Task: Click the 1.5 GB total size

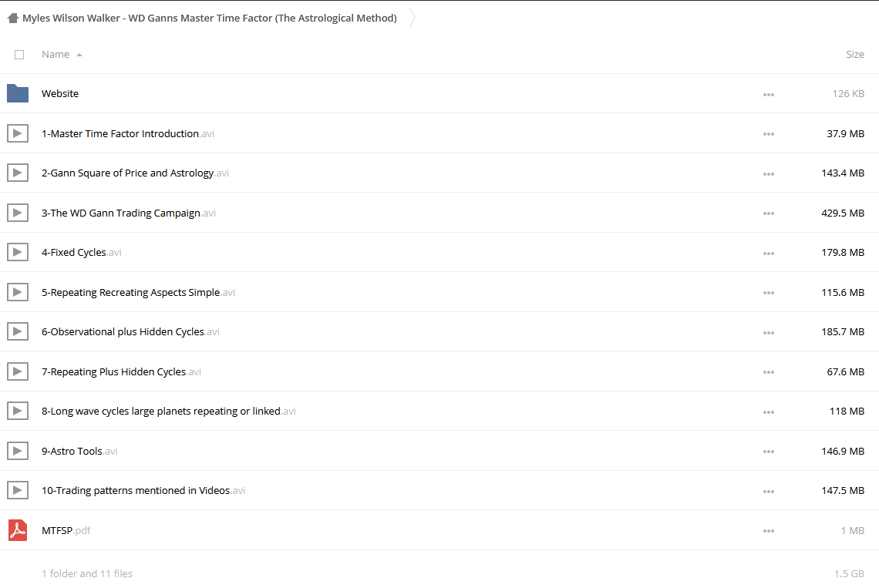Action: click(x=849, y=573)
